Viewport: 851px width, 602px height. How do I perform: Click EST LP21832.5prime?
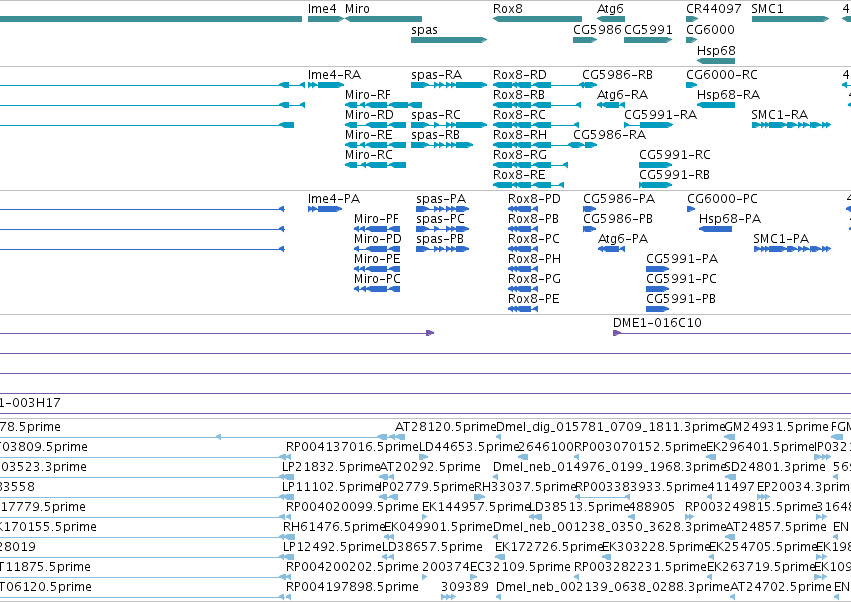tap(332, 467)
